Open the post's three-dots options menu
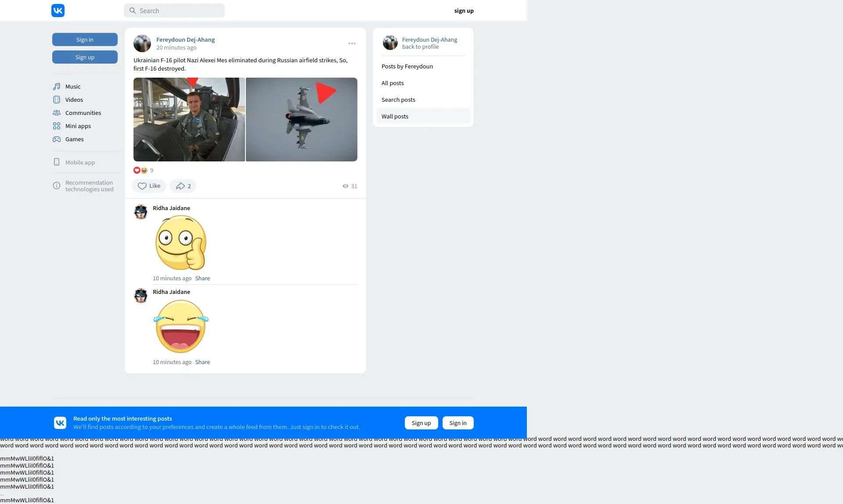This screenshot has width=843, height=504. click(352, 43)
